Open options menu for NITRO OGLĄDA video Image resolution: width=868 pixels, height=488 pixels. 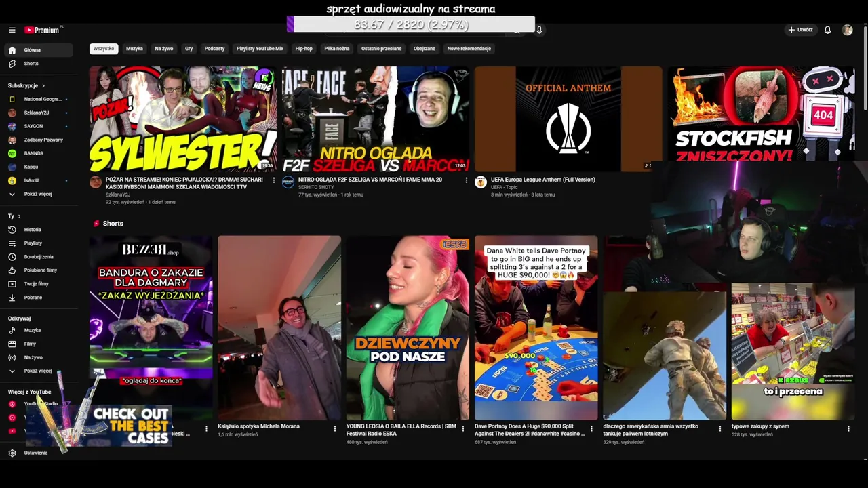click(466, 180)
